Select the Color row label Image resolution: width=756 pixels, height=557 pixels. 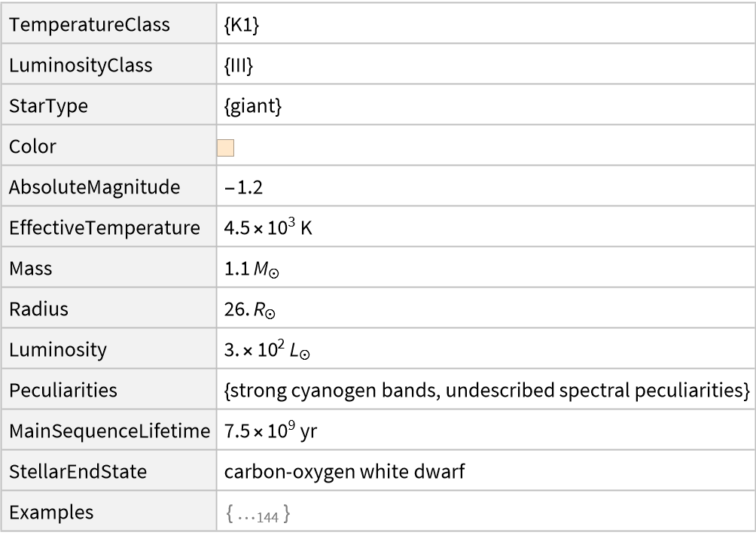point(32,147)
